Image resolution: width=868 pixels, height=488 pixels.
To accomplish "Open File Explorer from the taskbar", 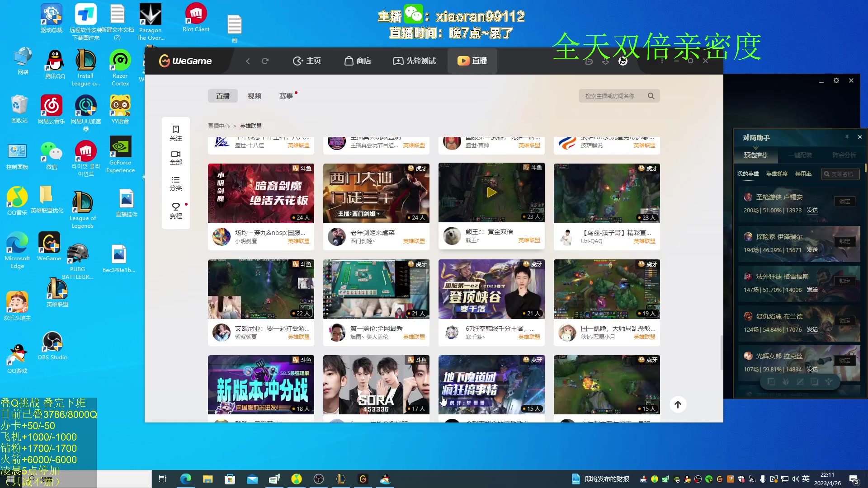I will (x=208, y=479).
